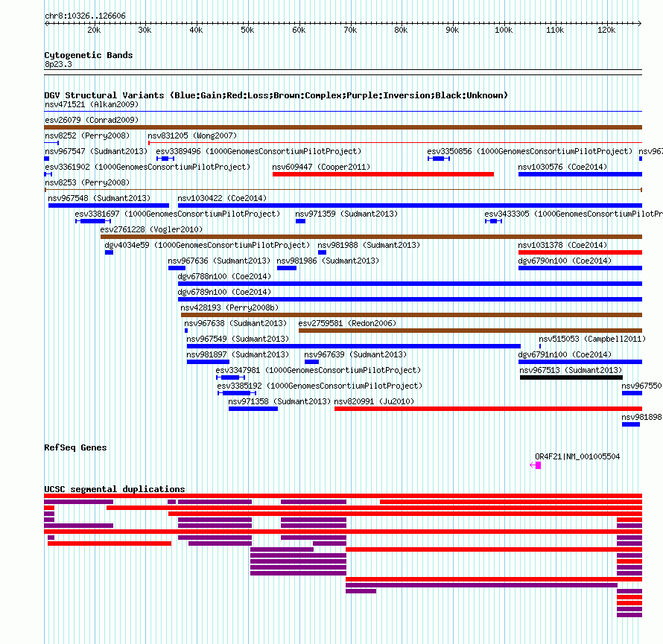Open nsv8253 (Perry2008) label
663x644 pixels.
(x=87, y=182)
